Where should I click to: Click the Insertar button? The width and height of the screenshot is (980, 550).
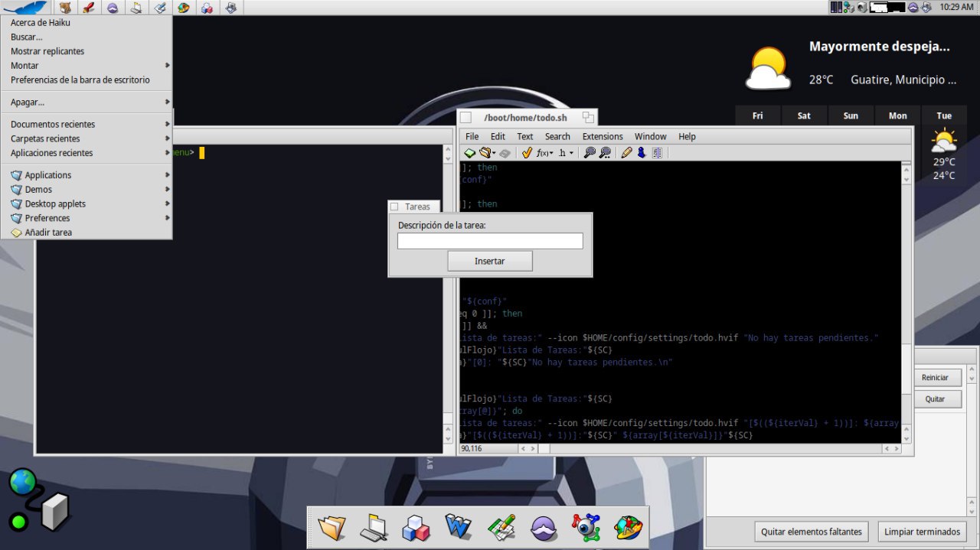point(490,261)
